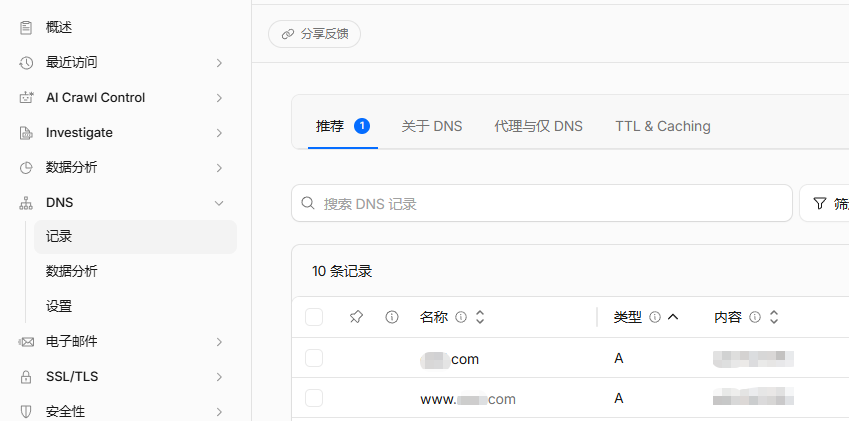Click type A in the www row

coord(619,398)
